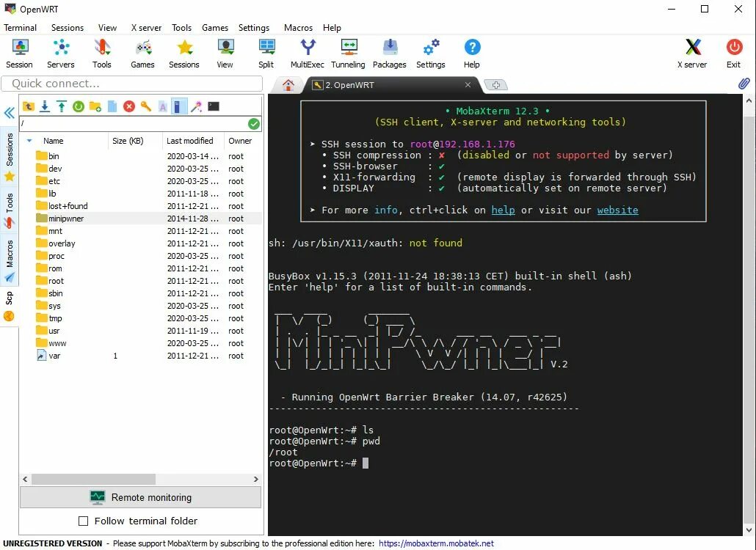
Task: Click the Sessions star toolbar button
Action: (184, 54)
